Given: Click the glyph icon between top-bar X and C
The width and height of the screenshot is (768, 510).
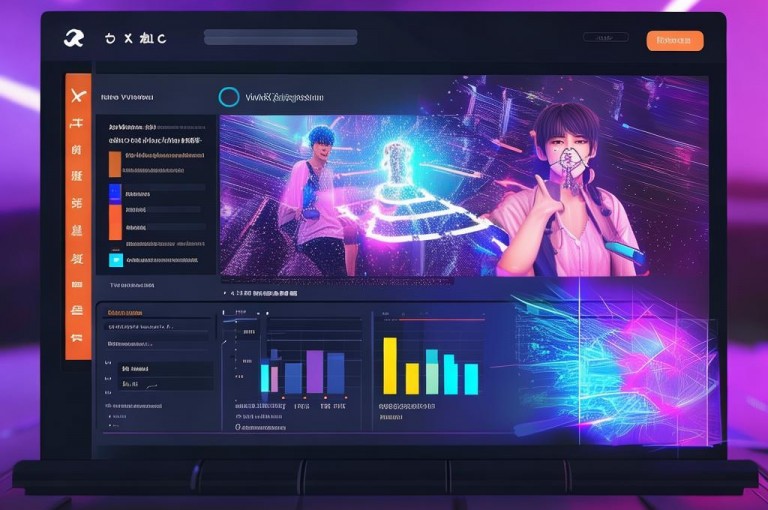Looking at the screenshot, I should pyautogui.click(x=146, y=38).
